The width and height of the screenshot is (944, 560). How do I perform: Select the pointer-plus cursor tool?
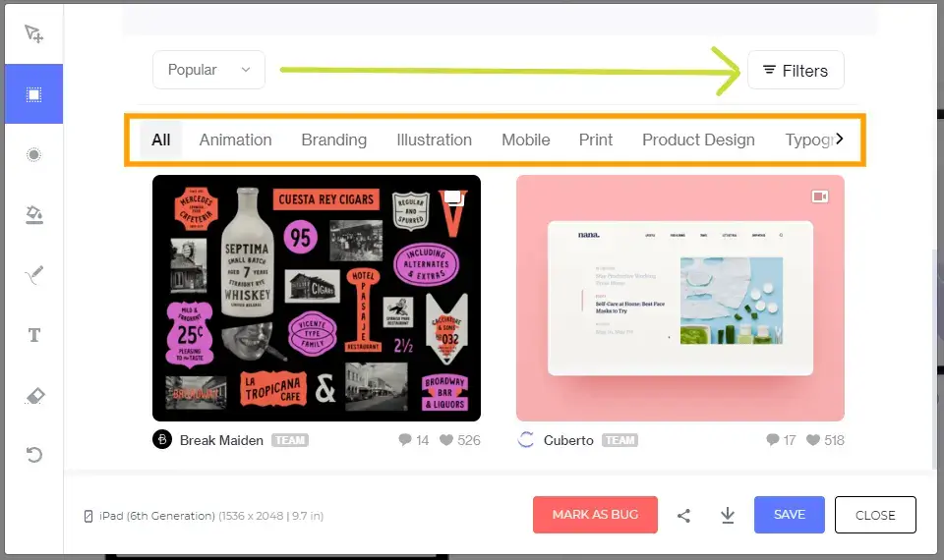[x=33, y=34]
